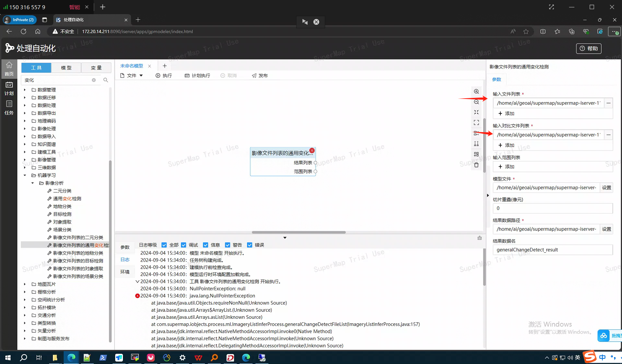Add a new model tab with plus
622x364 pixels.
click(165, 66)
